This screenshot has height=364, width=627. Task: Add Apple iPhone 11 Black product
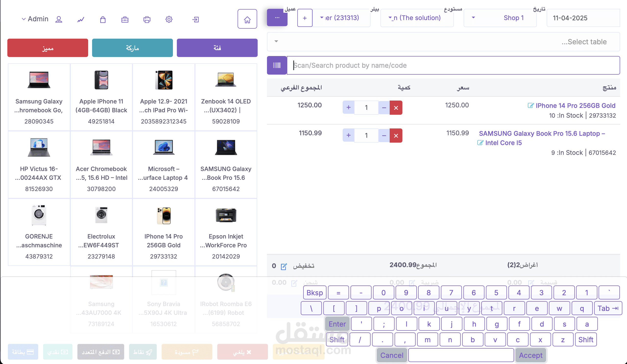101,97
